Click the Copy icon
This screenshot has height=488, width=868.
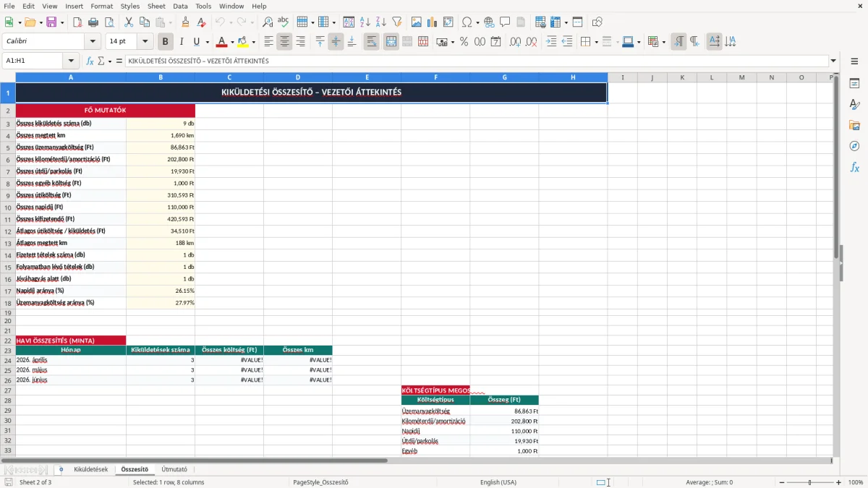pyautogui.click(x=144, y=22)
